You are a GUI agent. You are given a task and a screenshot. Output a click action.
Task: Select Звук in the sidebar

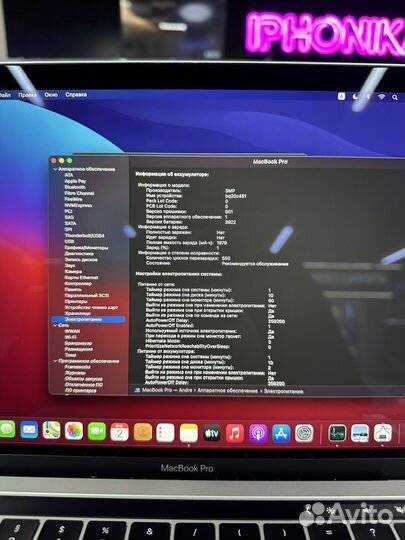[x=70, y=266]
